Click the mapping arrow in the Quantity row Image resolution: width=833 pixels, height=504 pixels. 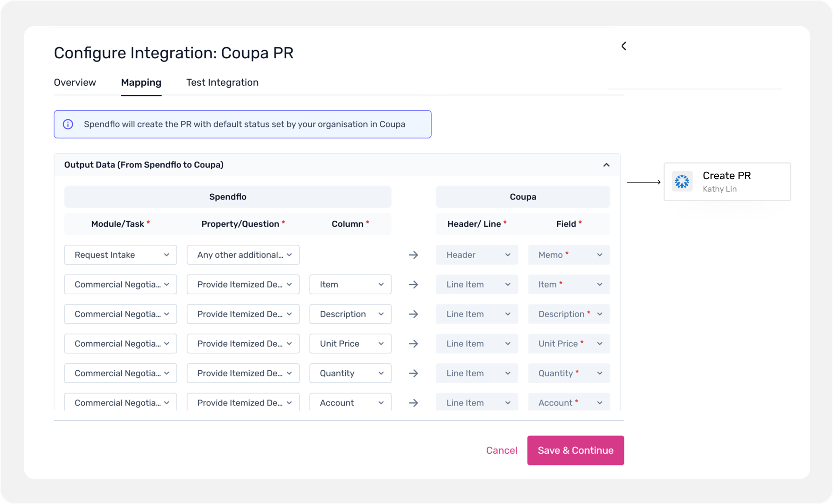(x=413, y=373)
